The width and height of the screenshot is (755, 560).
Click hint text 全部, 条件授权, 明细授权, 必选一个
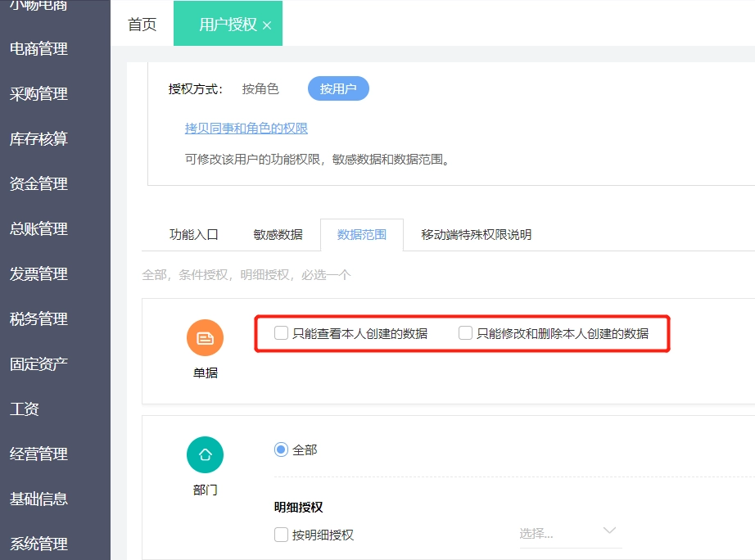[246, 274]
